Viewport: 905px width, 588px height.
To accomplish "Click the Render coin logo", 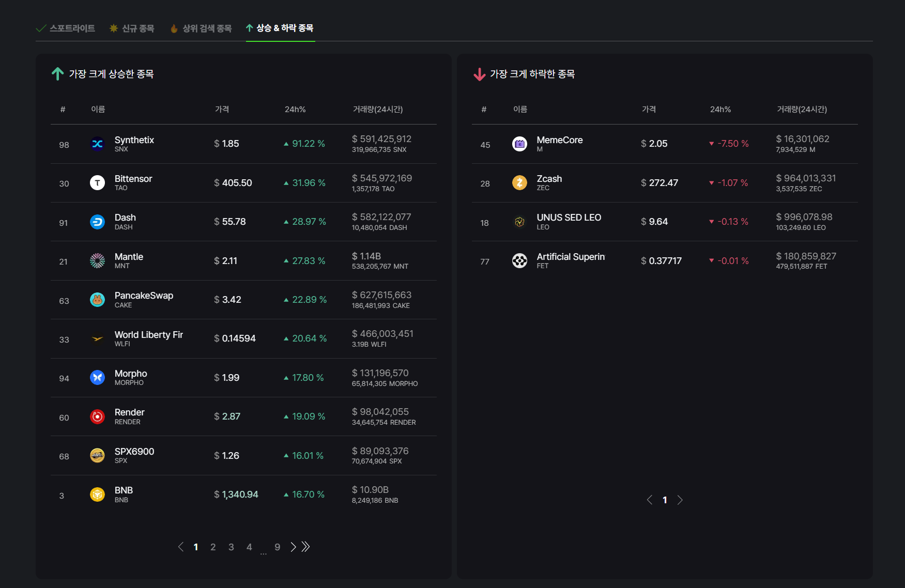I will click(x=97, y=416).
